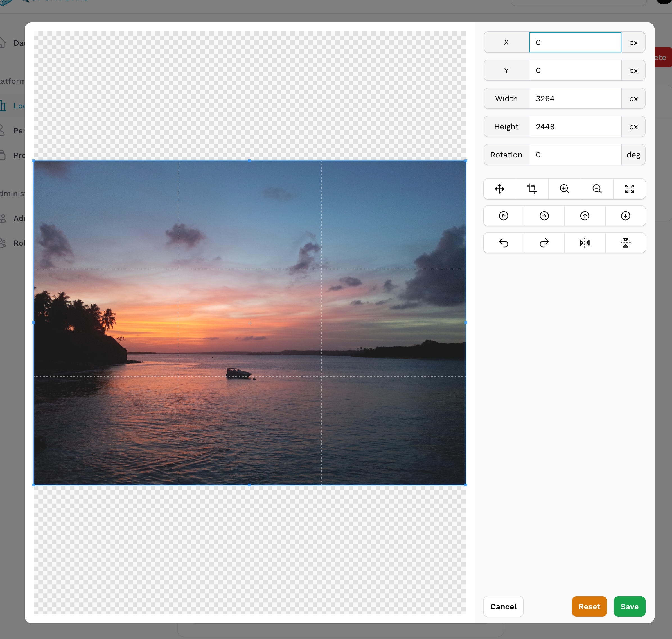Image resolution: width=672 pixels, height=639 pixels.
Task: Select the Crop tool
Action: [532, 189]
